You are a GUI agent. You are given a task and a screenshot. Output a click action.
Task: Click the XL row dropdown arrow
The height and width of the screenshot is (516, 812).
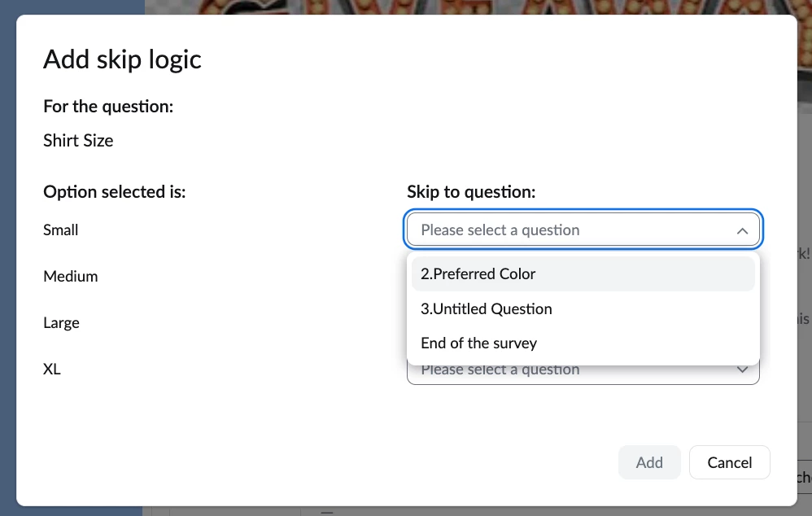[742, 370]
